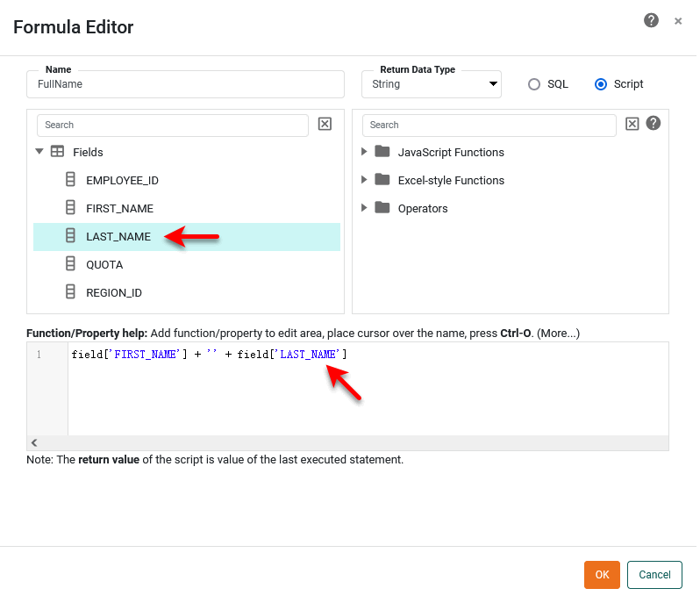Image resolution: width=700 pixels, height=603 pixels.
Task: Open the (More...) help link
Action: pyautogui.click(x=558, y=334)
